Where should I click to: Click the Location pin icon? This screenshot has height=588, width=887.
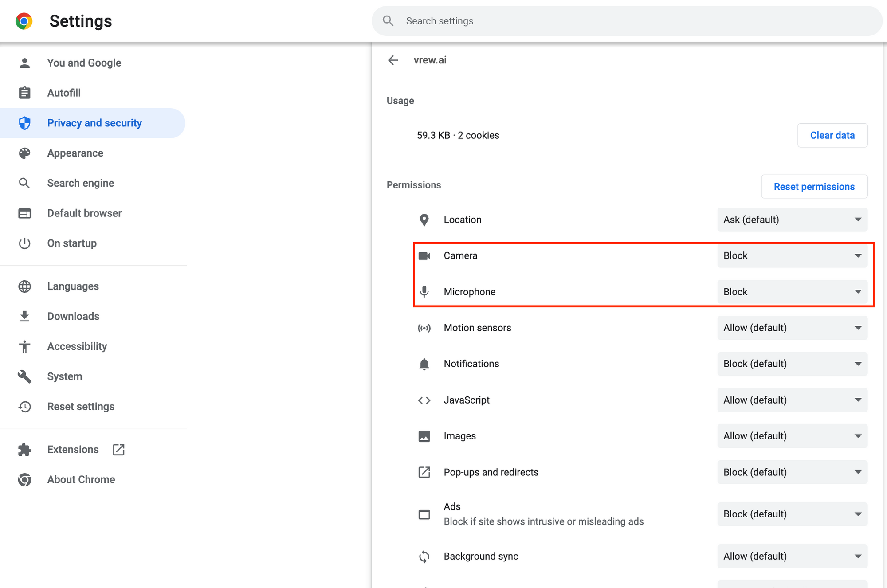click(x=424, y=220)
